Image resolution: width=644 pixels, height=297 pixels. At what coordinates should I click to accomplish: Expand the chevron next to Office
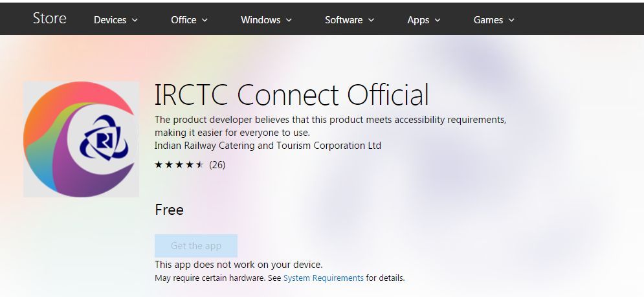coord(205,20)
